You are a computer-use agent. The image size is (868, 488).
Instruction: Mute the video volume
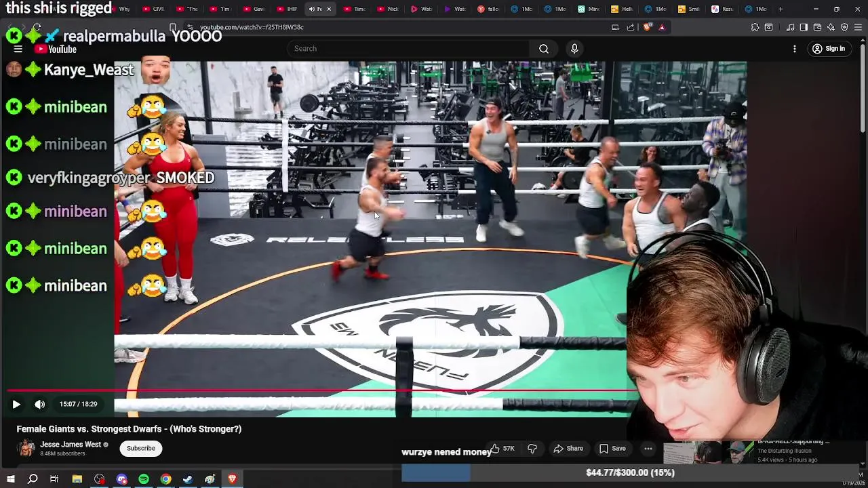tap(40, 404)
